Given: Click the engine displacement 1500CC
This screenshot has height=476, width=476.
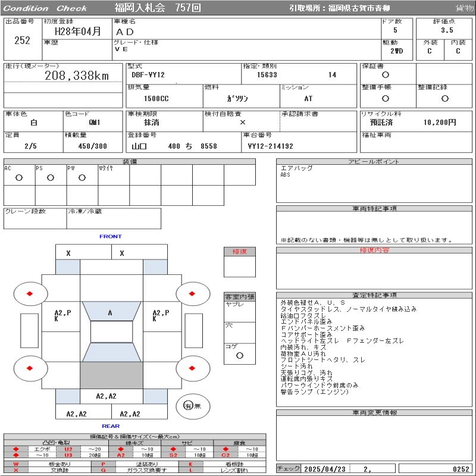Looking at the screenshot, I should (156, 98).
